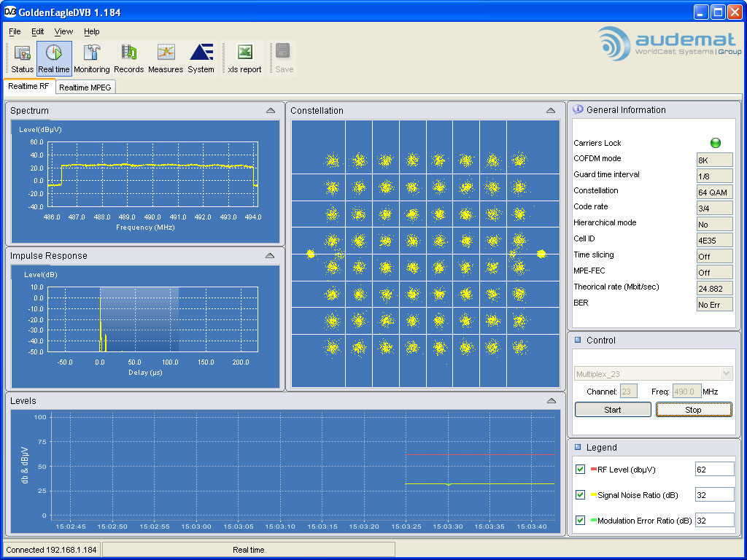Disable the Modulation Error Ratio checkbox
Screen dimensions: 747x560
pyautogui.click(x=580, y=520)
